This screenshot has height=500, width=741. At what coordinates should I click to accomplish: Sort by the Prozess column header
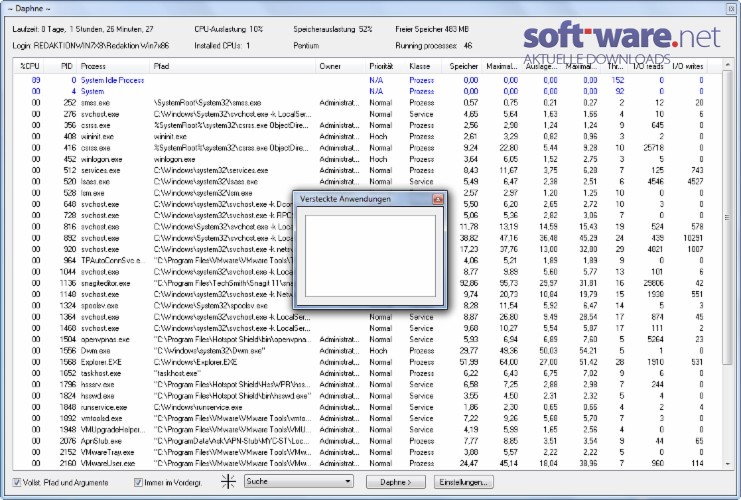(x=113, y=66)
